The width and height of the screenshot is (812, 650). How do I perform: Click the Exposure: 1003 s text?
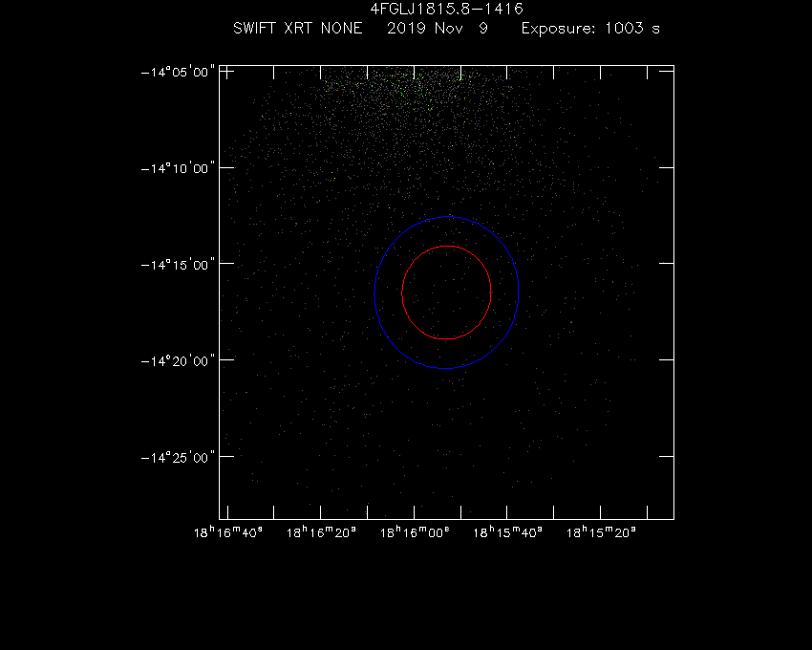point(590,28)
